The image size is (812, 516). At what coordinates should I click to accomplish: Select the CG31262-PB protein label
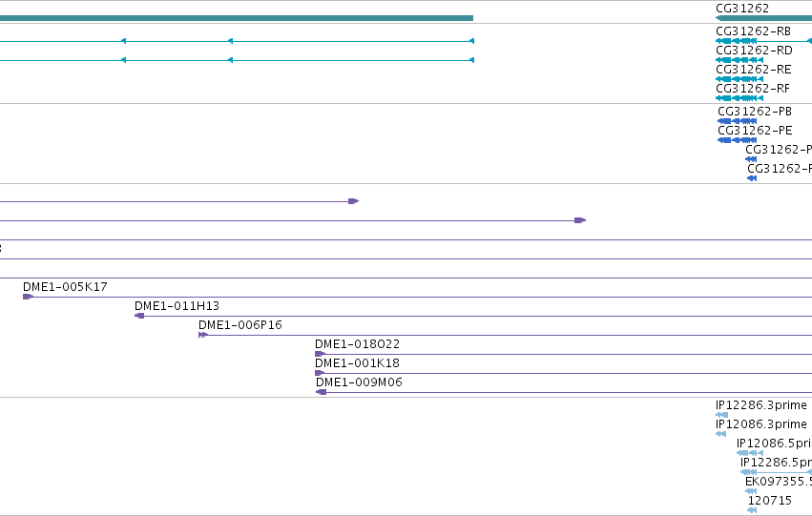[755, 112]
